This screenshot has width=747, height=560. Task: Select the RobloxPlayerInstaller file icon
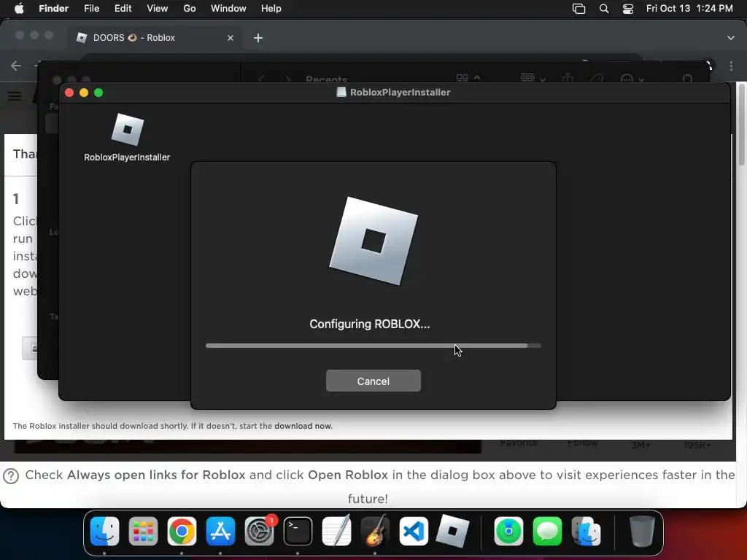point(127,130)
